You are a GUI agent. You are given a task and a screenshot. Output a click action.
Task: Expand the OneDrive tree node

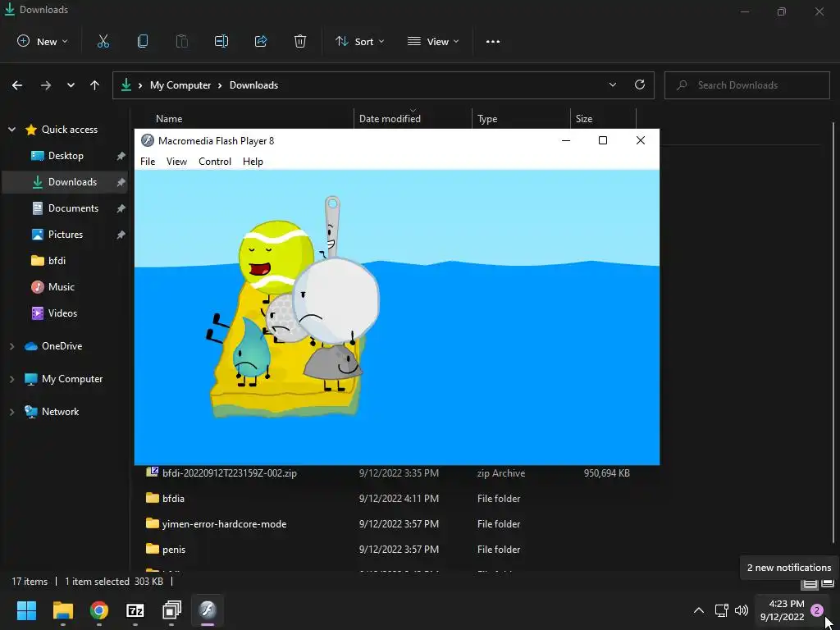(11, 347)
